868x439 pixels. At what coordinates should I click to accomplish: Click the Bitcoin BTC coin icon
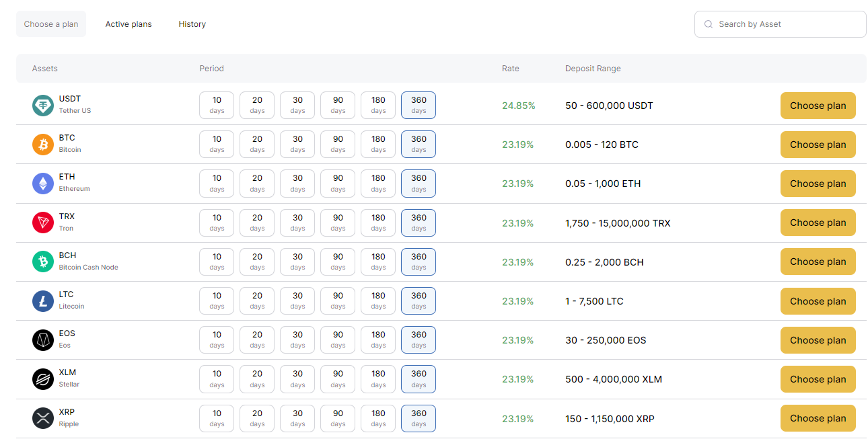coord(43,145)
